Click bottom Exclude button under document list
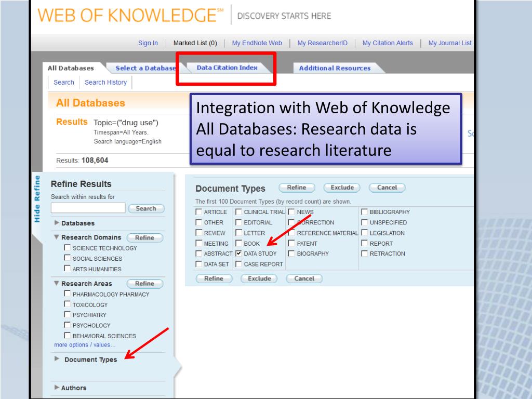 259,278
